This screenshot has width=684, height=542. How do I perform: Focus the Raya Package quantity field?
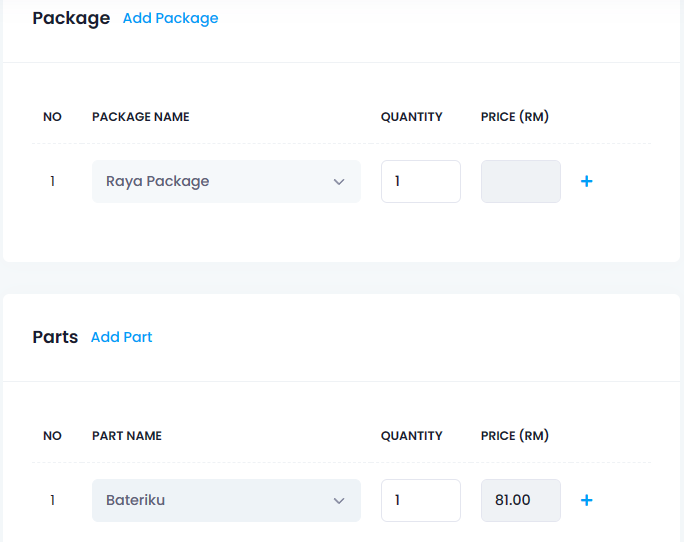421,182
